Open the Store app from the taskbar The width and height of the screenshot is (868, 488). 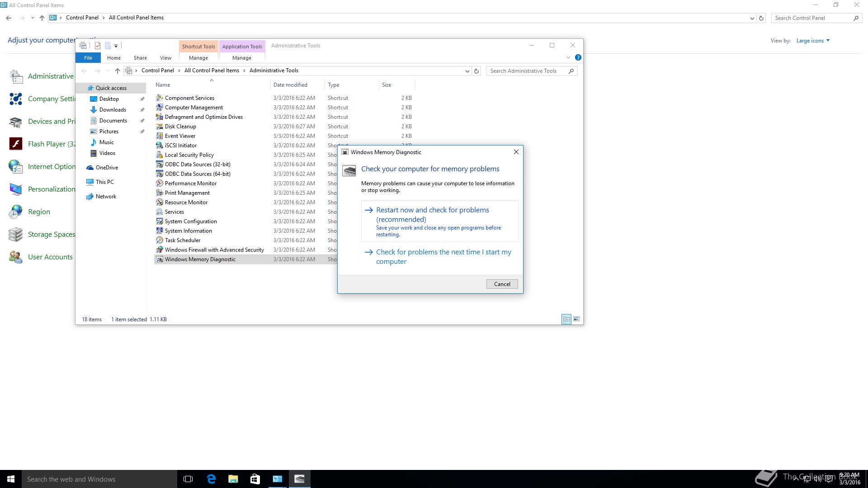[255, 479]
